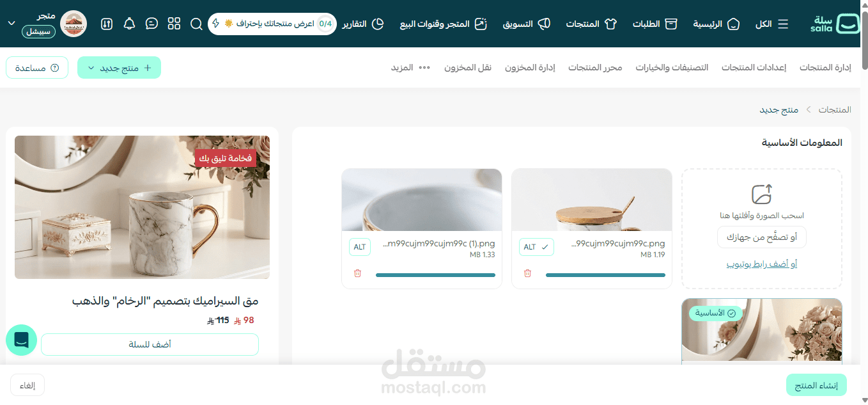Click the فخامة تليق بك promo tag
868x405 pixels.
226,158
